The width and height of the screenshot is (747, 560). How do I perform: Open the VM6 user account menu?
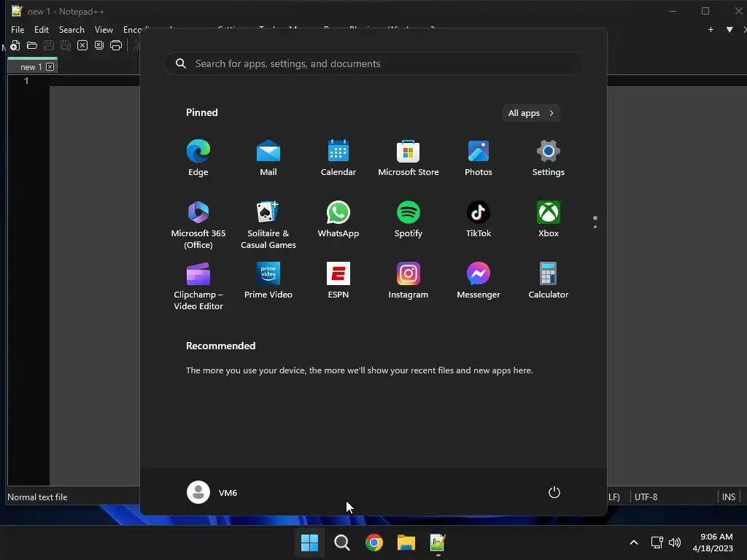212,492
